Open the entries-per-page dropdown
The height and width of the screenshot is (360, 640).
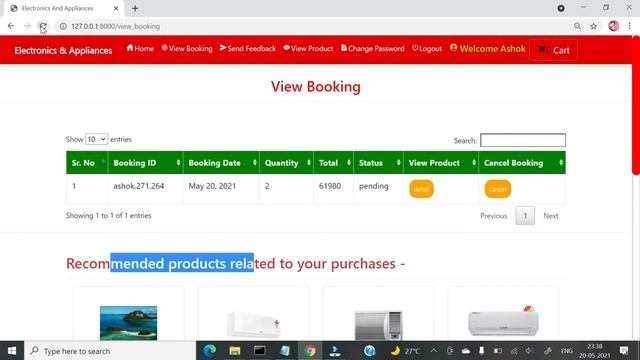pyautogui.click(x=96, y=139)
